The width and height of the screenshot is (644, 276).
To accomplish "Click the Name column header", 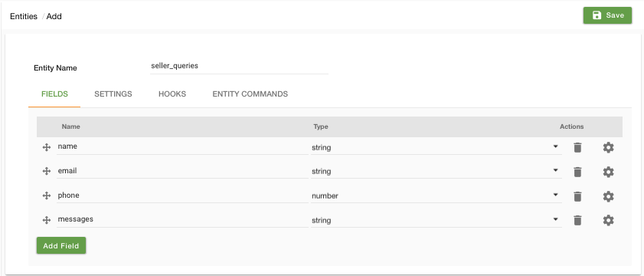I will pos(70,127).
